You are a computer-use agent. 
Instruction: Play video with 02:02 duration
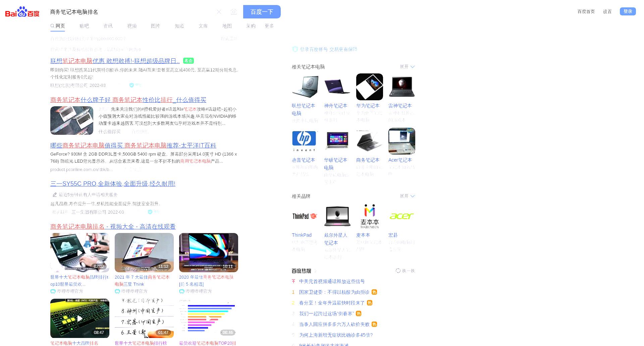80,252
